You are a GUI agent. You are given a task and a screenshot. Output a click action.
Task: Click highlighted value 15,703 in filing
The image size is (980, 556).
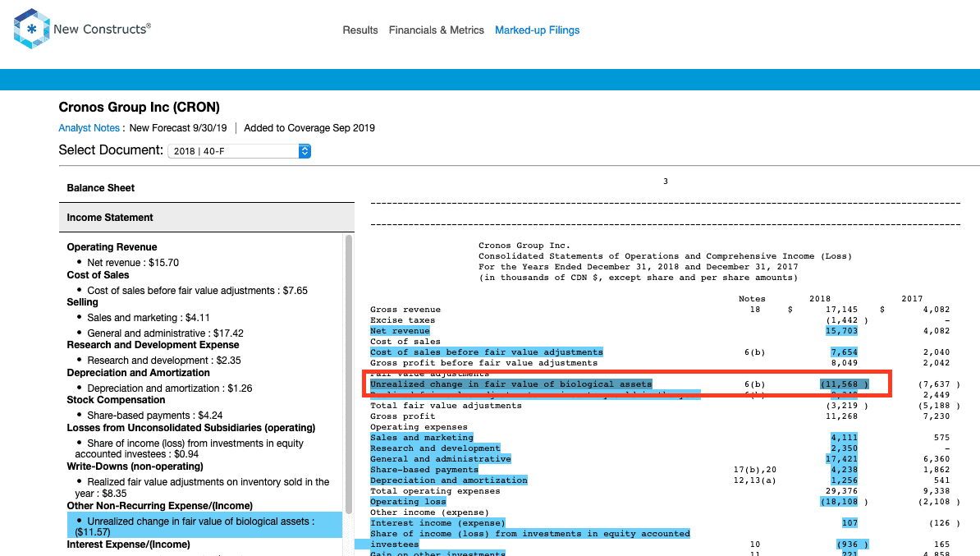click(841, 331)
